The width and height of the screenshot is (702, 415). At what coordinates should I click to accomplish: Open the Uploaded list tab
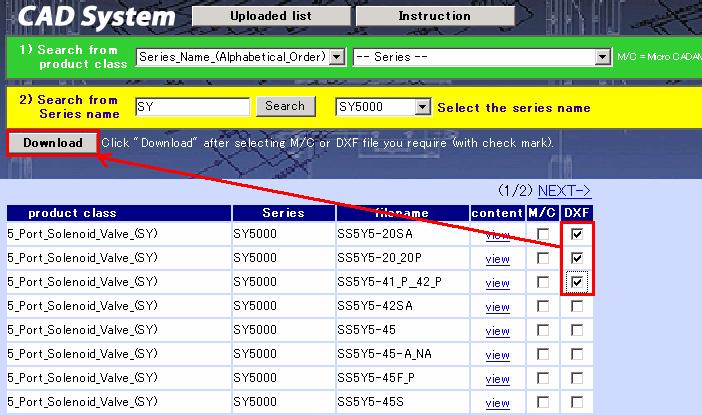coord(269,16)
